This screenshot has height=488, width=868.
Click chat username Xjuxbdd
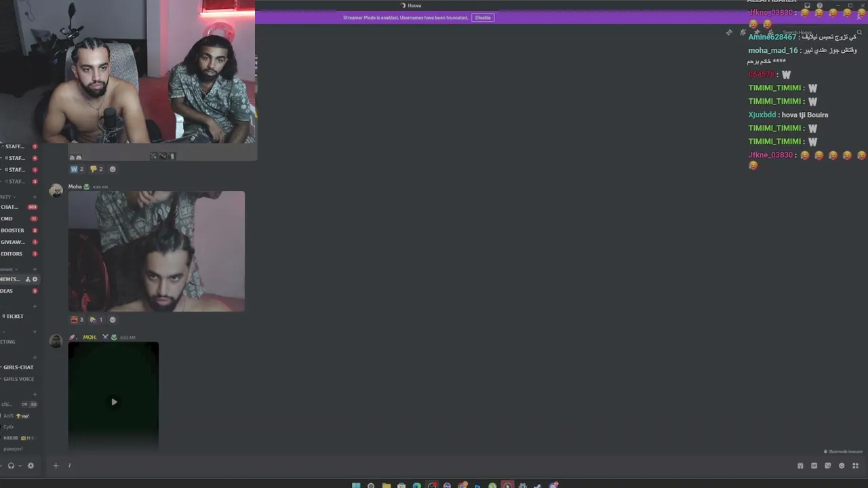[x=762, y=115]
